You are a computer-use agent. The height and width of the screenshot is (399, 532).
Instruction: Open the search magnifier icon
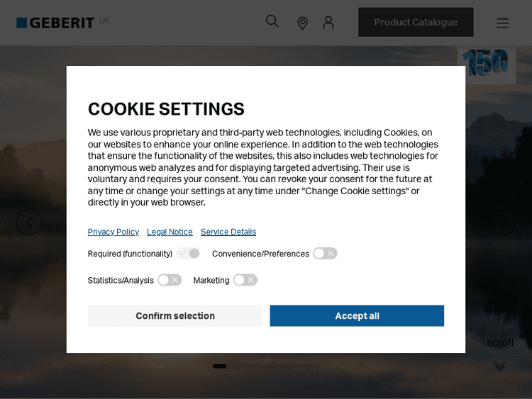click(x=272, y=21)
